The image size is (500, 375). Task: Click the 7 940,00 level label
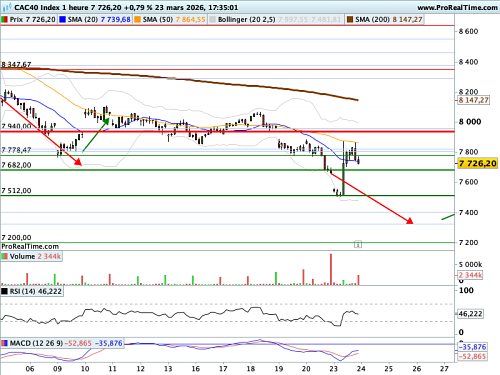click(16, 126)
